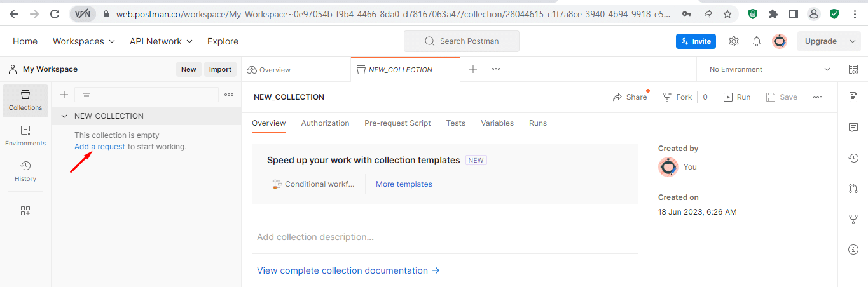Open the More templates link
The width and height of the screenshot is (868, 287).
(x=404, y=184)
